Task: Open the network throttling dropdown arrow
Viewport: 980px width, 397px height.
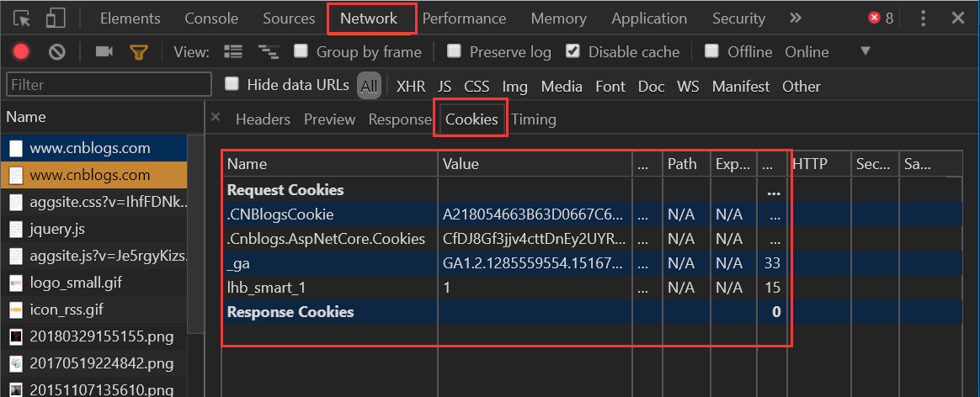Action: (x=865, y=51)
